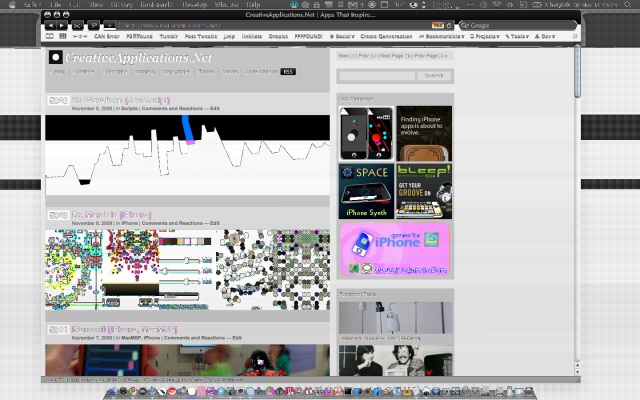
Task: Click 'Comments and Reactions' under JS Waveform
Action: 172,109
